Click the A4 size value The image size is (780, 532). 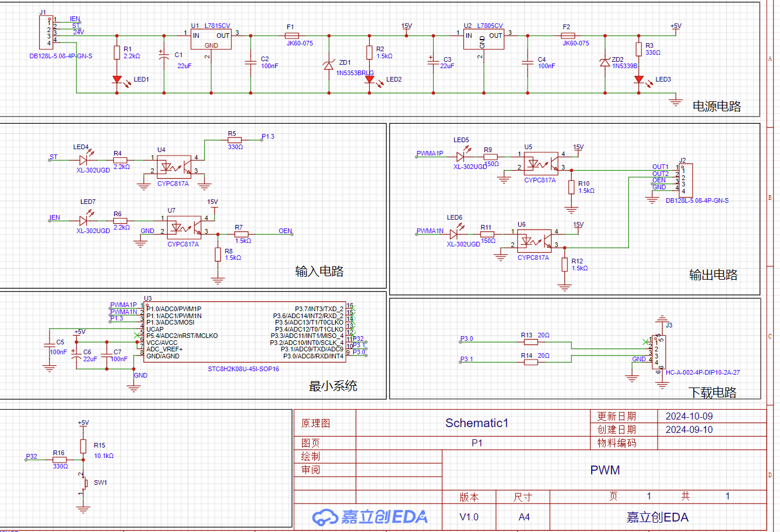pyautogui.click(x=524, y=517)
